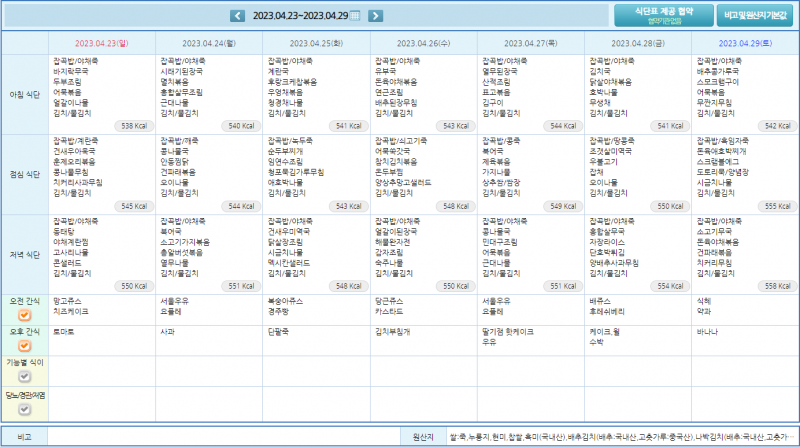Click the 저녁 식단 row header

(x=24, y=253)
